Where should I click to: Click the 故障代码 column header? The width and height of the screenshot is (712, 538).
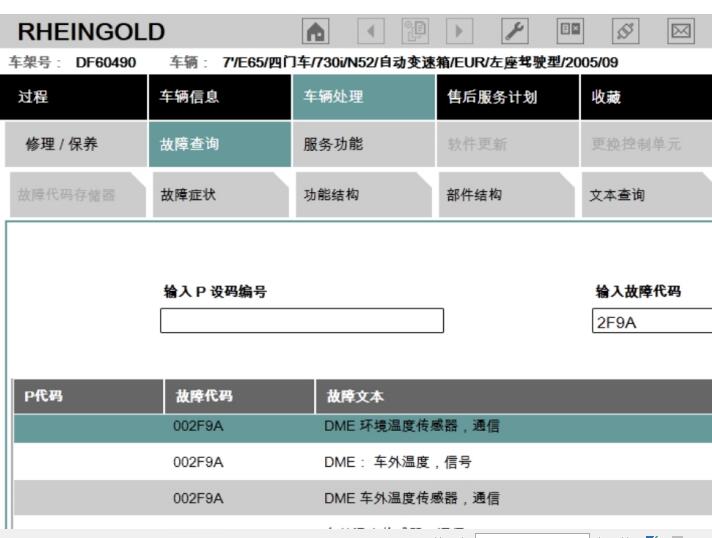[x=239, y=396]
